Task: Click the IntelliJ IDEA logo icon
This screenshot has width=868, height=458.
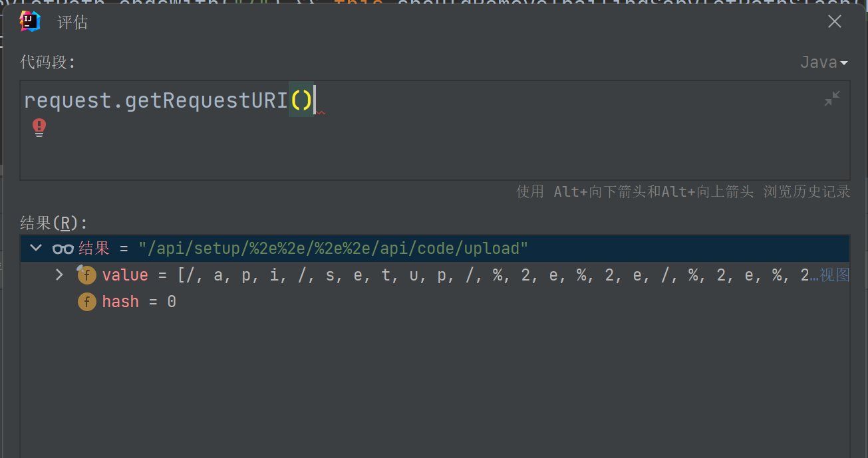Action: (30, 22)
